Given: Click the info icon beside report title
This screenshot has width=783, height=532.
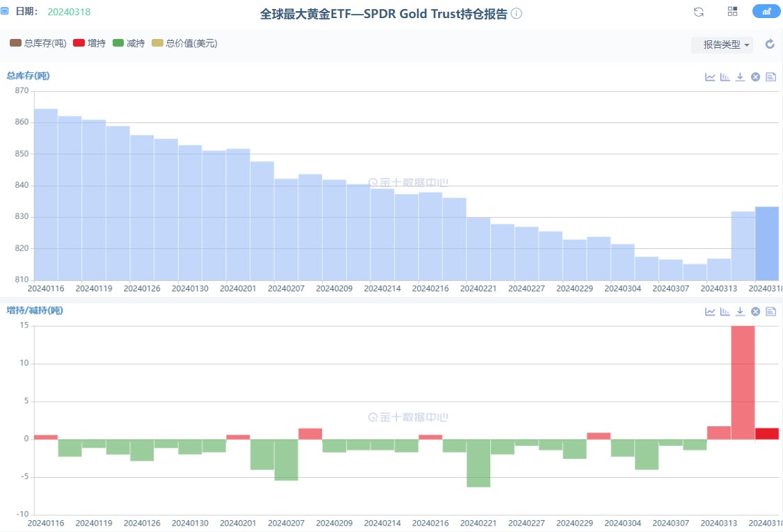Looking at the screenshot, I should click(517, 15).
